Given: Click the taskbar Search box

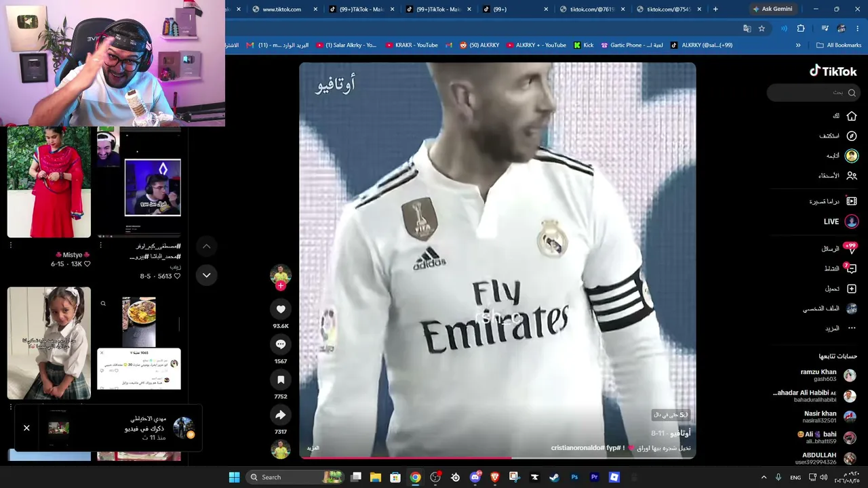Looking at the screenshot, I should click(x=294, y=477).
